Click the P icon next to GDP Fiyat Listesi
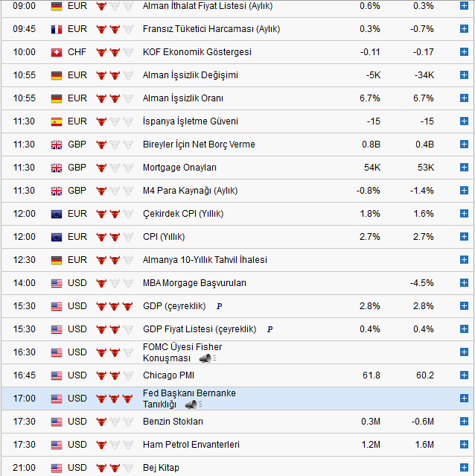 click(x=270, y=329)
